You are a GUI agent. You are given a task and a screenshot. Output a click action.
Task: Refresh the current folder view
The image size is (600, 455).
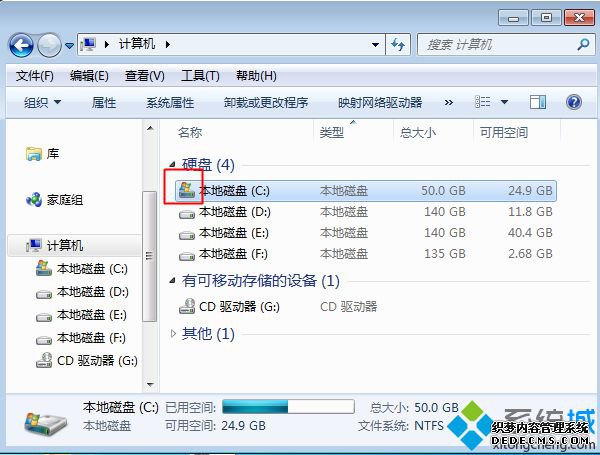pos(398,45)
